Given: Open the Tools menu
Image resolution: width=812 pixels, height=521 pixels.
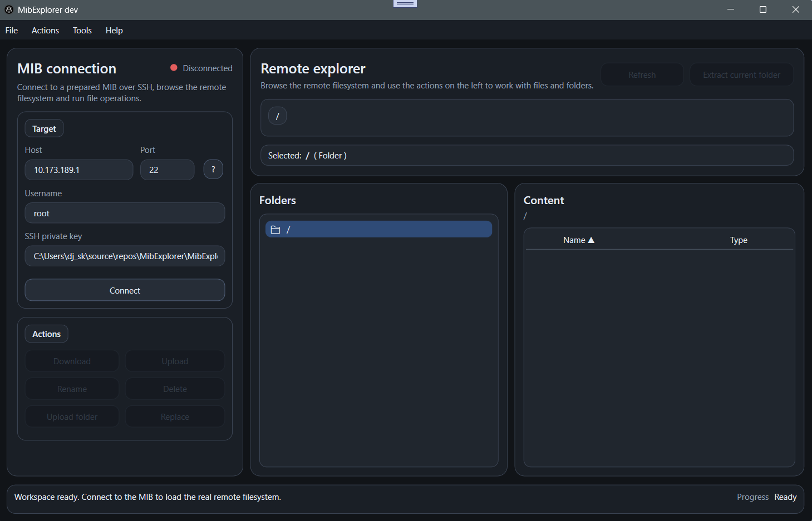Looking at the screenshot, I should coord(82,31).
